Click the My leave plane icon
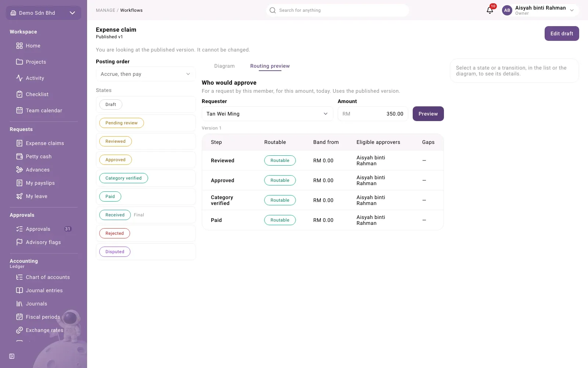 point(19,196)
